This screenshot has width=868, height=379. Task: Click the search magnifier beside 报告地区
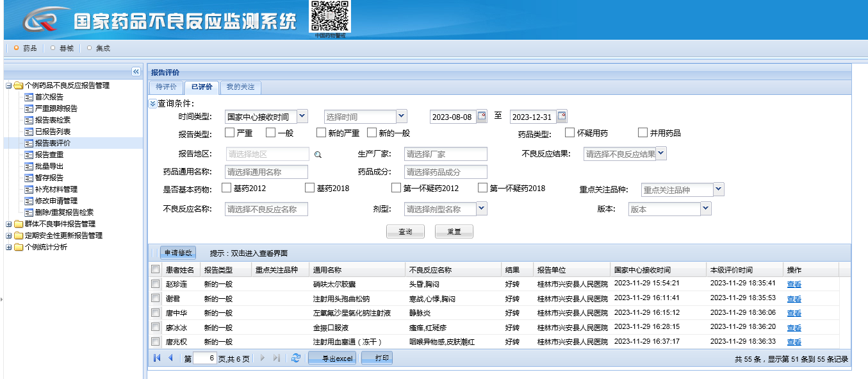coord(317,155)
